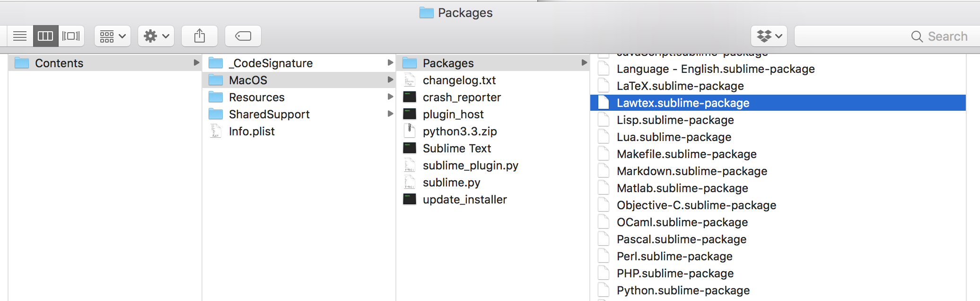Click the crash_reporter terminal icon
The width and height of the screenshot is (980, 301).
[410, 97]
